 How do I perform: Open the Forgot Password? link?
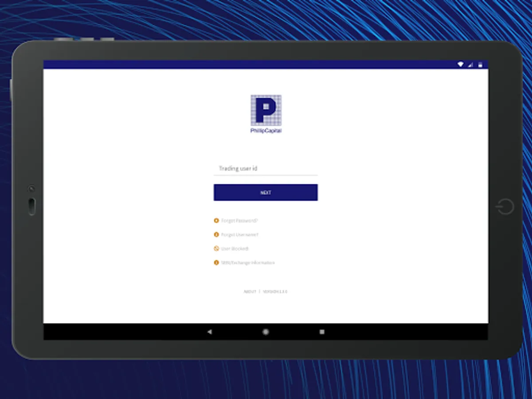point(239,220)
